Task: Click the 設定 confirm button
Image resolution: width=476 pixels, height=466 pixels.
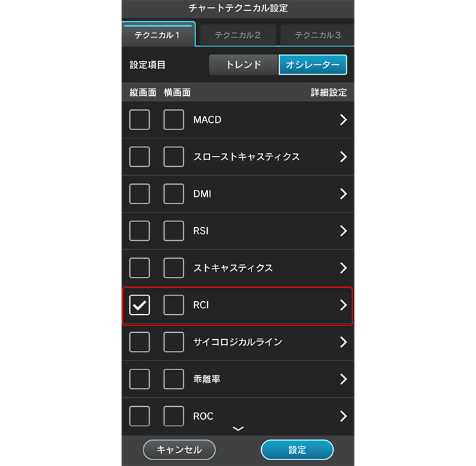Action: click(x=297, y=450)
